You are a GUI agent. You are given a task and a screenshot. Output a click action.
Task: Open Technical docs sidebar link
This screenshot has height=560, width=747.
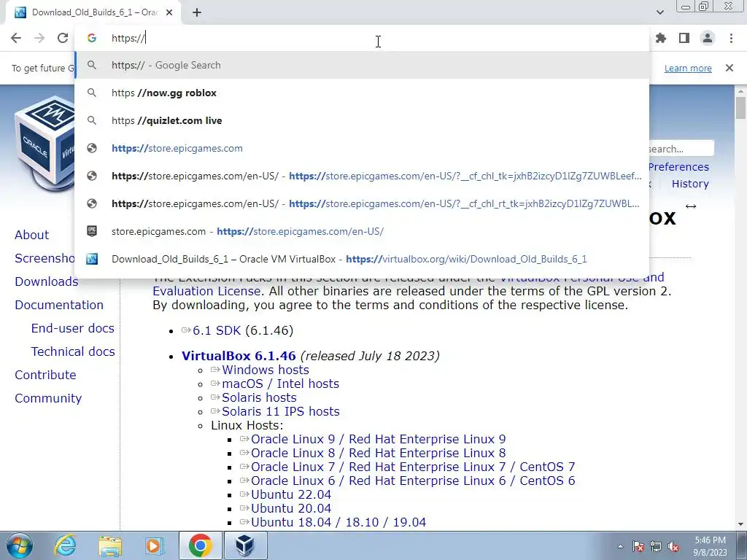[x=73, y=351]
